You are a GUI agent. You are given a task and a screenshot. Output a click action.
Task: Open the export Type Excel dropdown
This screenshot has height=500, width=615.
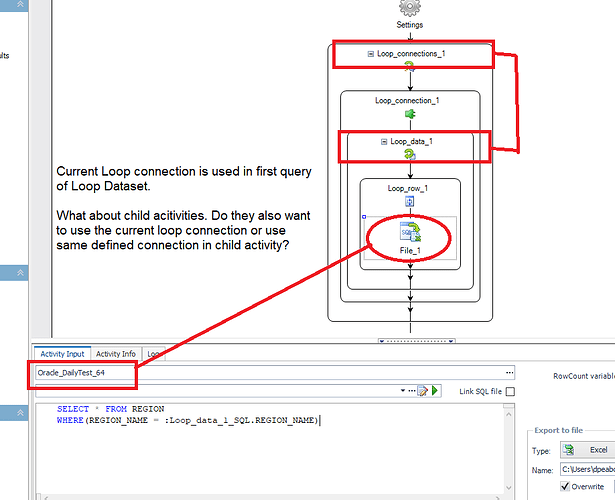587,450
